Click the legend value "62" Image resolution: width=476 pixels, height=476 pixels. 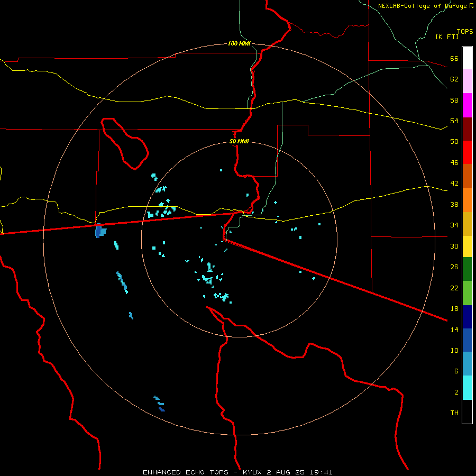coord(454,79)
